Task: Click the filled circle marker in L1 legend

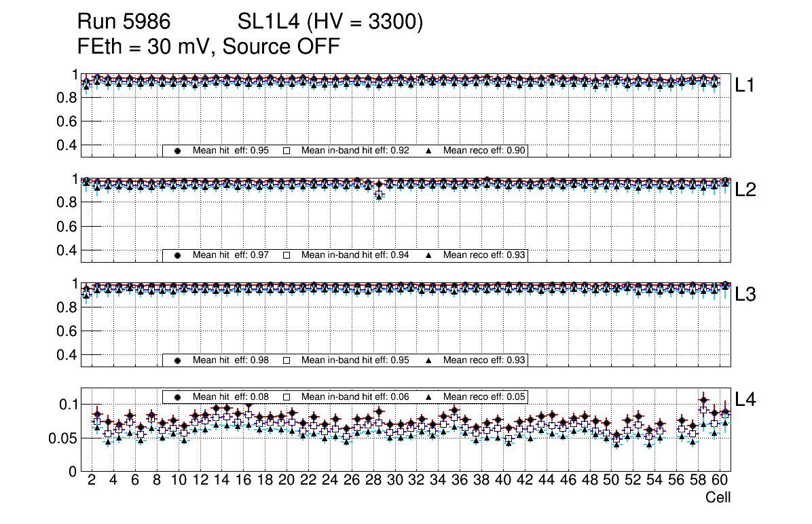Action: point(178,151)
